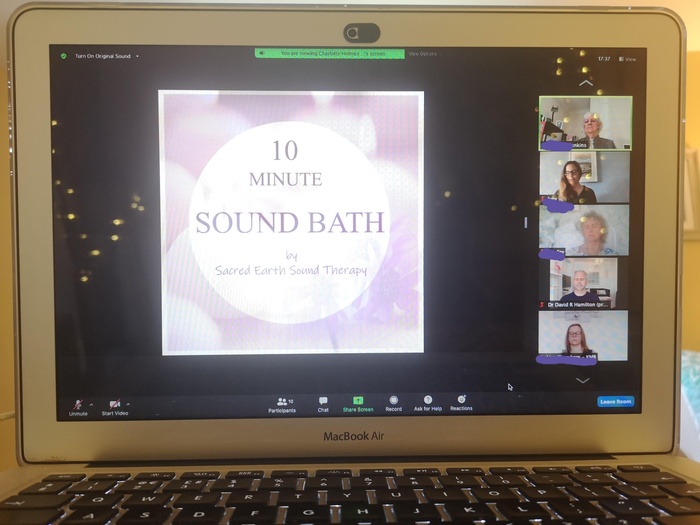Open arrow next to Original Sound
The width and height of the screenshot is (700, 525).
[137, 56]
